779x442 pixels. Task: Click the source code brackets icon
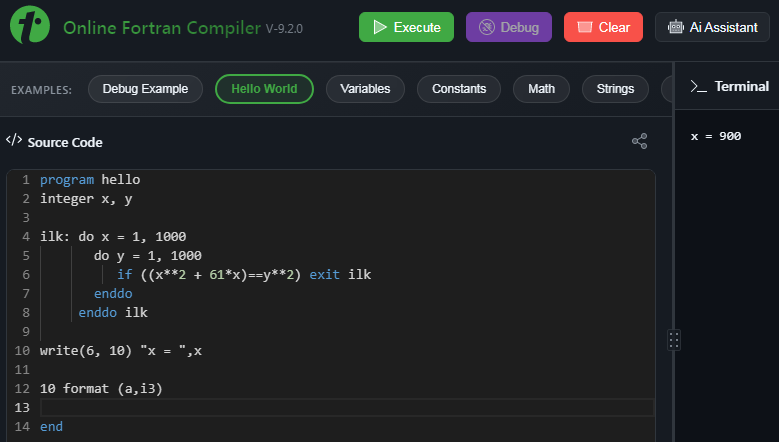coord(14,140)
